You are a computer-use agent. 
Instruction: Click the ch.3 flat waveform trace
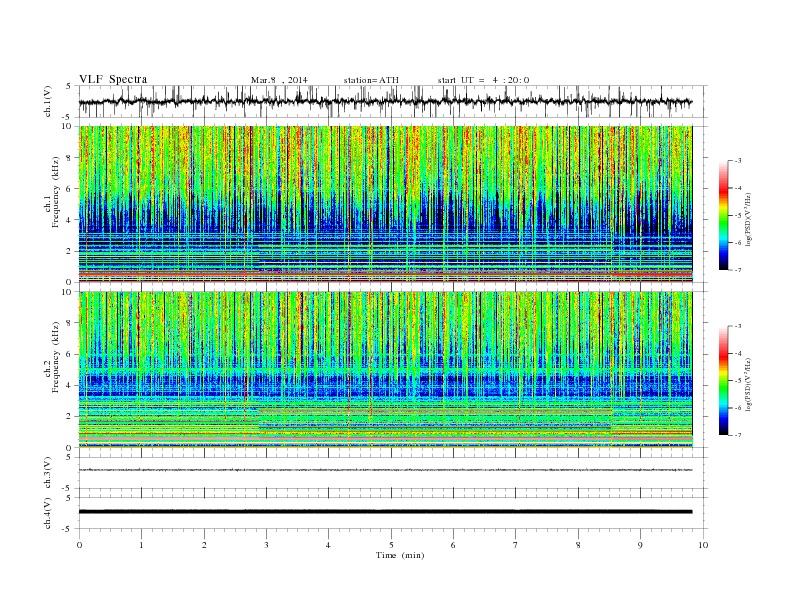(x=386, y=470)
